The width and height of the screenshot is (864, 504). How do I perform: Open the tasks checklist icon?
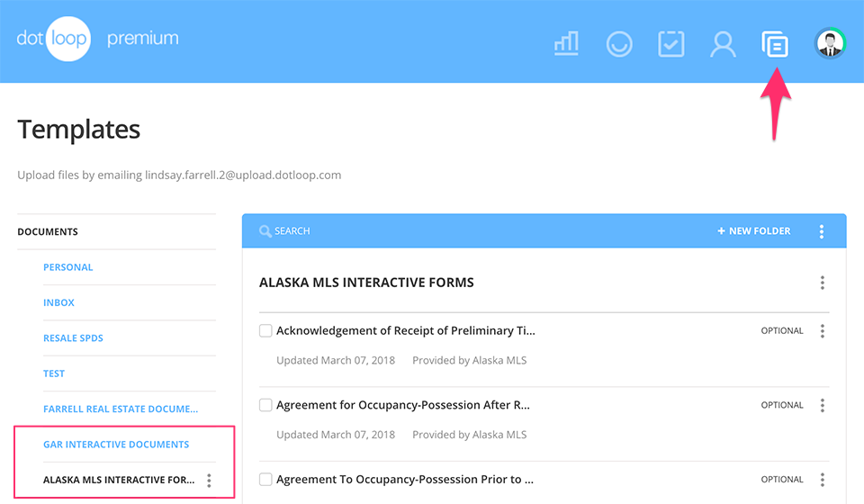(671, 44)
